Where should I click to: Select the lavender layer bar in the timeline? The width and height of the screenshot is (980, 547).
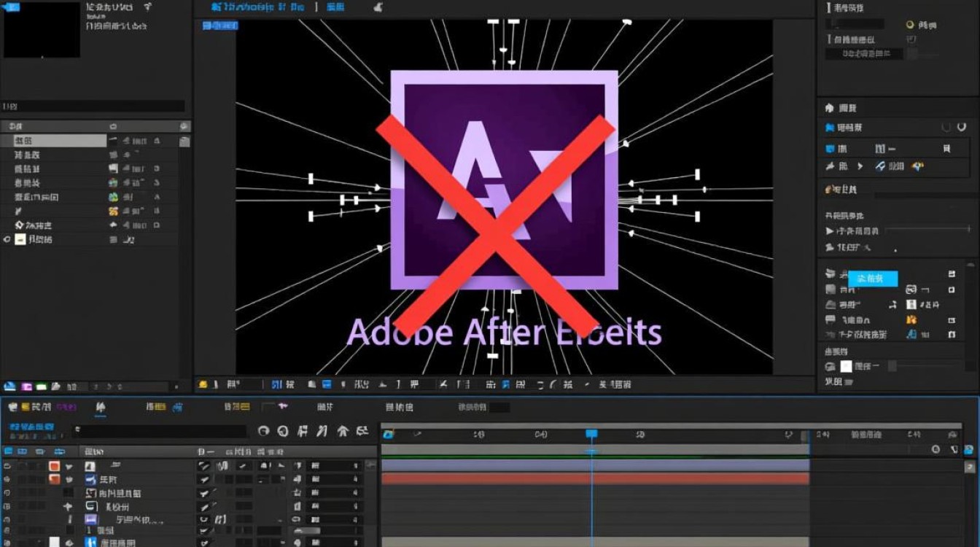click(595, 465)
